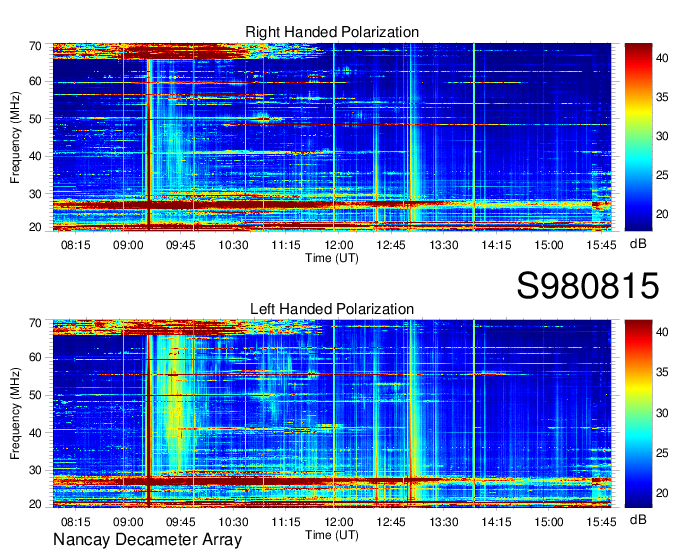Click "Frequency (MHz)" label of Left Handed plot

pyautogui.click(x=15, y=414)
